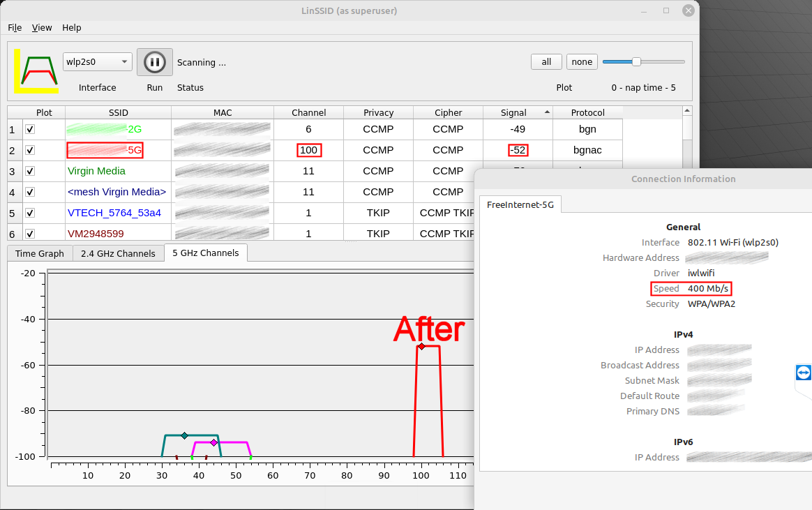
Task: Switch to the Time Graph tab
Action: (40, 253)
